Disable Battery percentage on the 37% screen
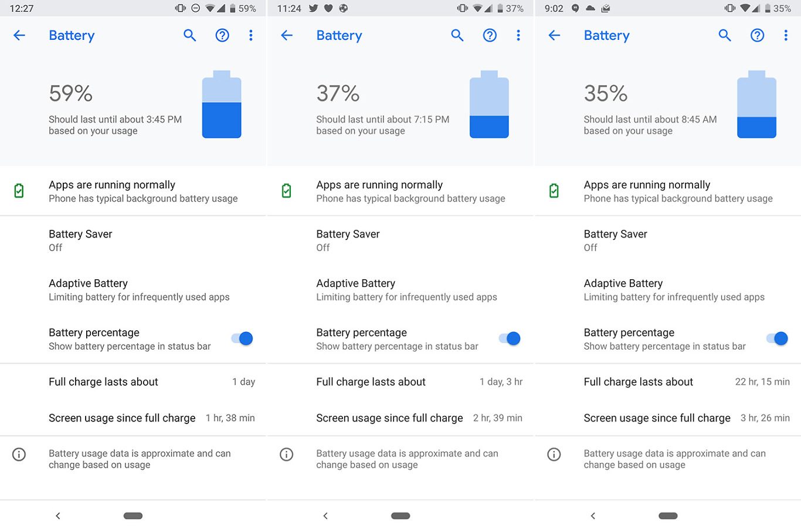This screenshot has height=532, width=801. point(510,338)
